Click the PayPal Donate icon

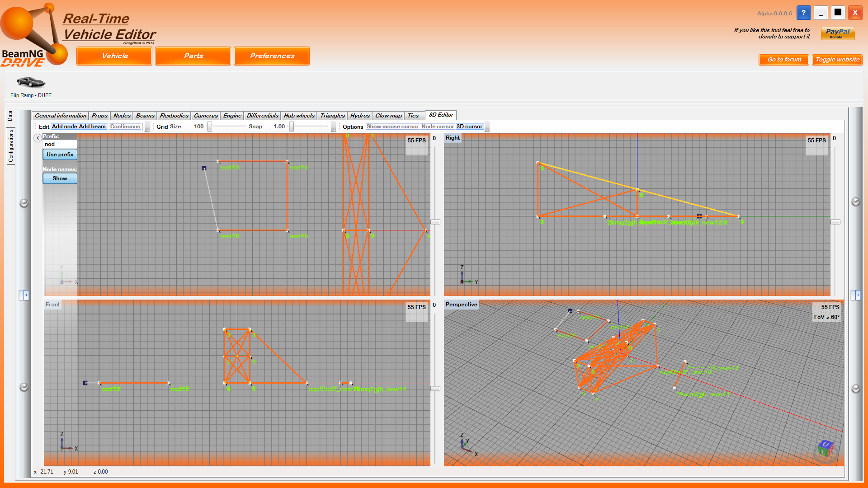(x=838, y=33)
